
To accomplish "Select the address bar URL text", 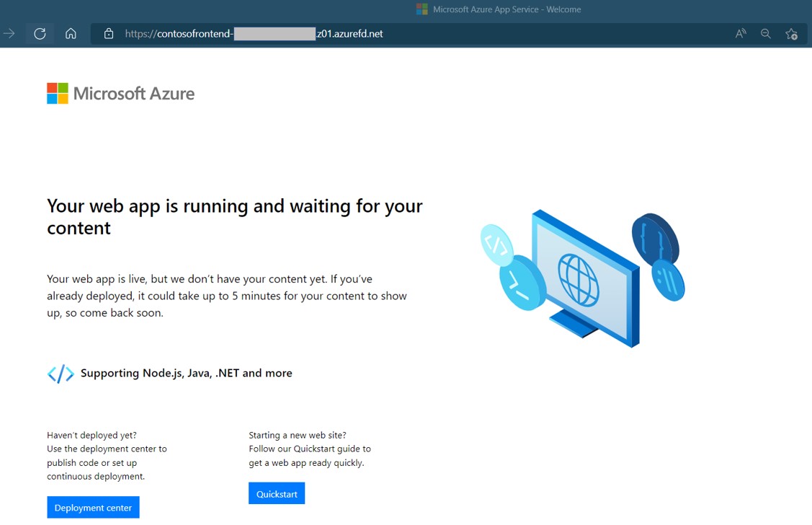I will [x=252, y=33].
